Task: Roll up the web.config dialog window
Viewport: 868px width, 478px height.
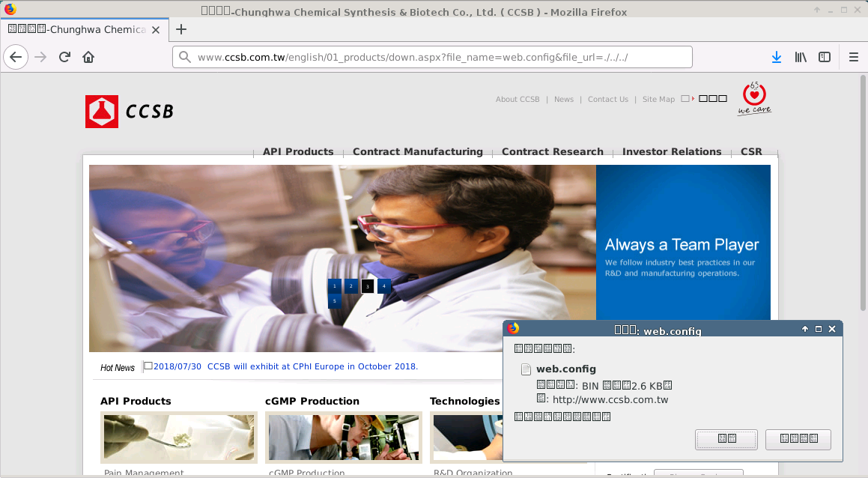Action: pyautogui.click(x=805, y=329)
